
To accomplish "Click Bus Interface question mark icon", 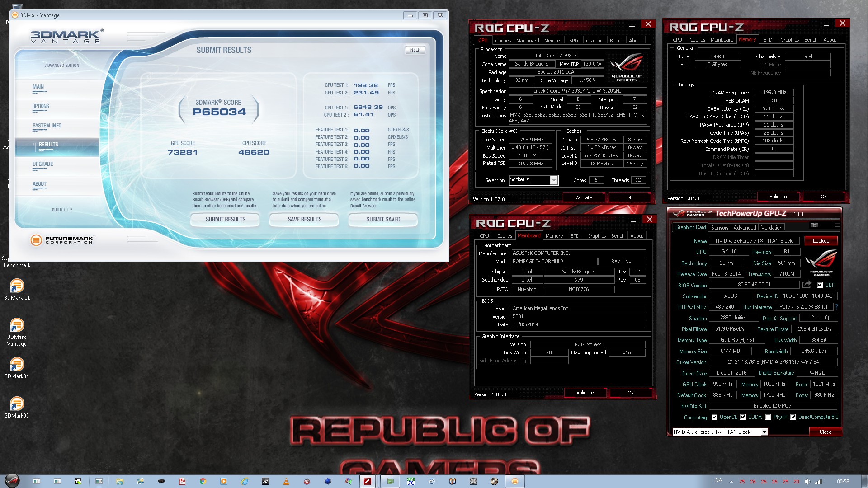I will 837,307.
